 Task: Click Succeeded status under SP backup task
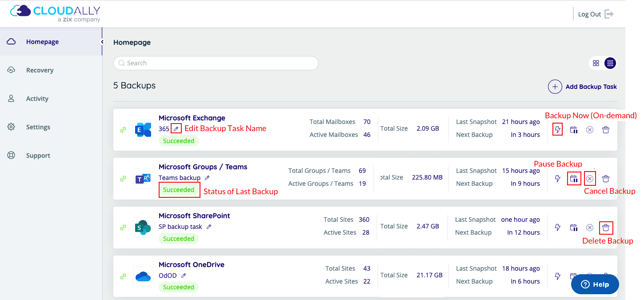tap(179, 239)
